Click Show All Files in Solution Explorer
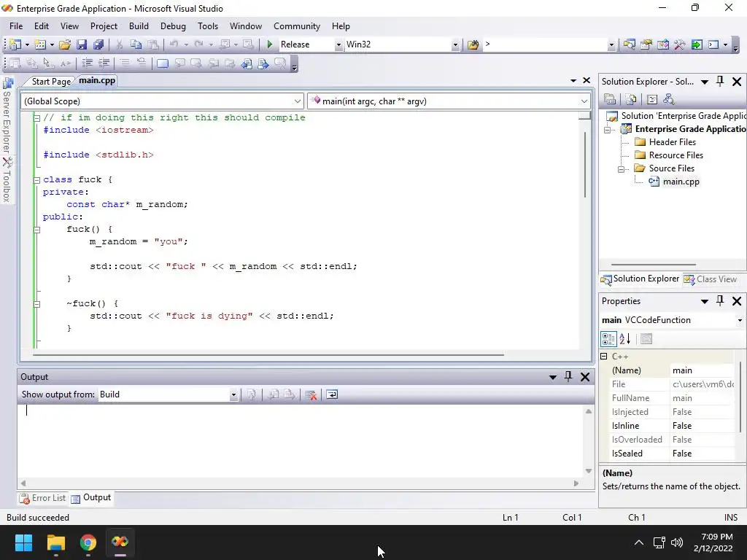The image size is (747, 560). point(631,99)
